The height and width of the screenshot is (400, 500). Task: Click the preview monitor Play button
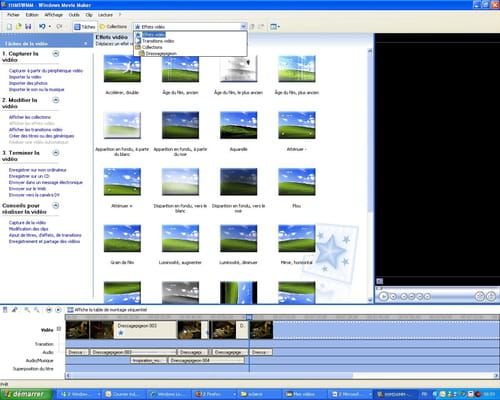pos(384,296)
